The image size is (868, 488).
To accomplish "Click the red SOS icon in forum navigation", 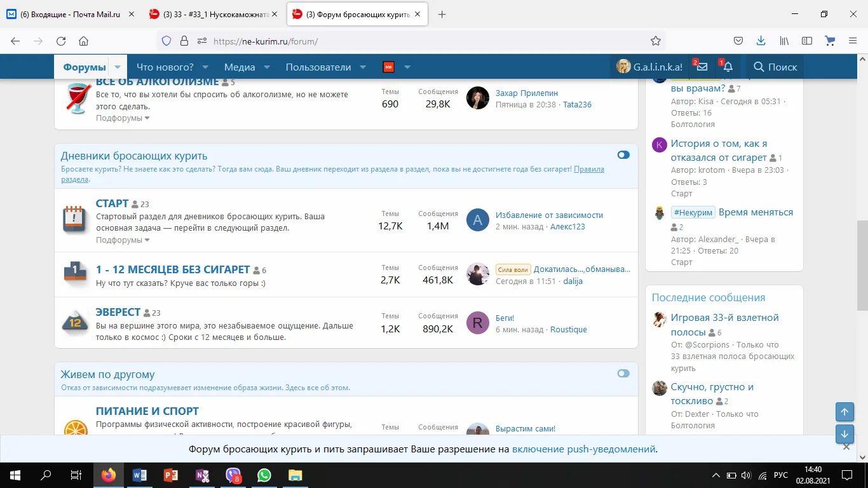I will click(388, 67).
